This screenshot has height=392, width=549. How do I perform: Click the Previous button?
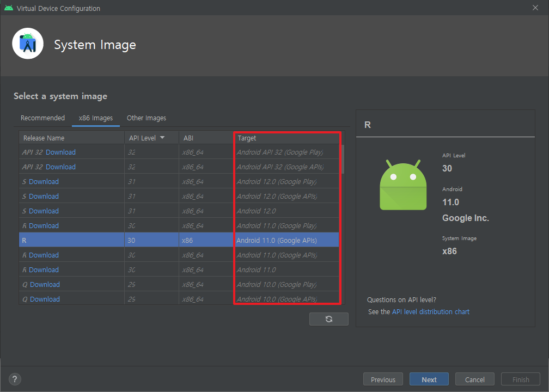tap(383, 379)
